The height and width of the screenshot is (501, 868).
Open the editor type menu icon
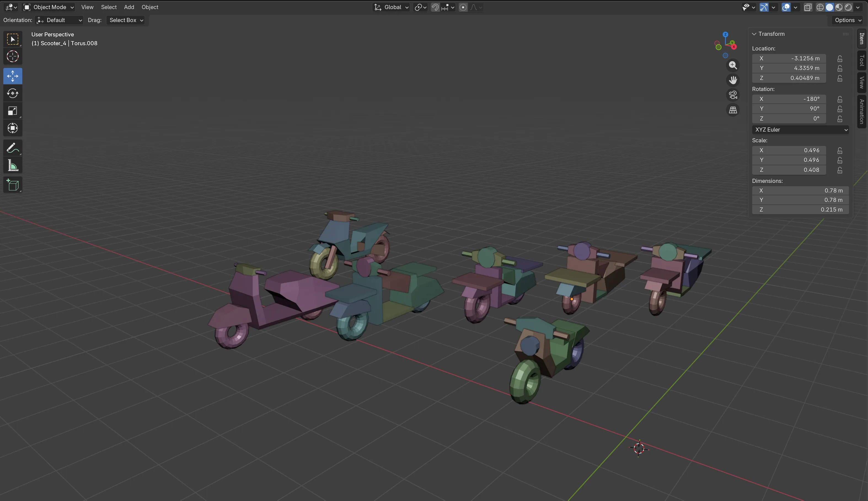(11, 7)
